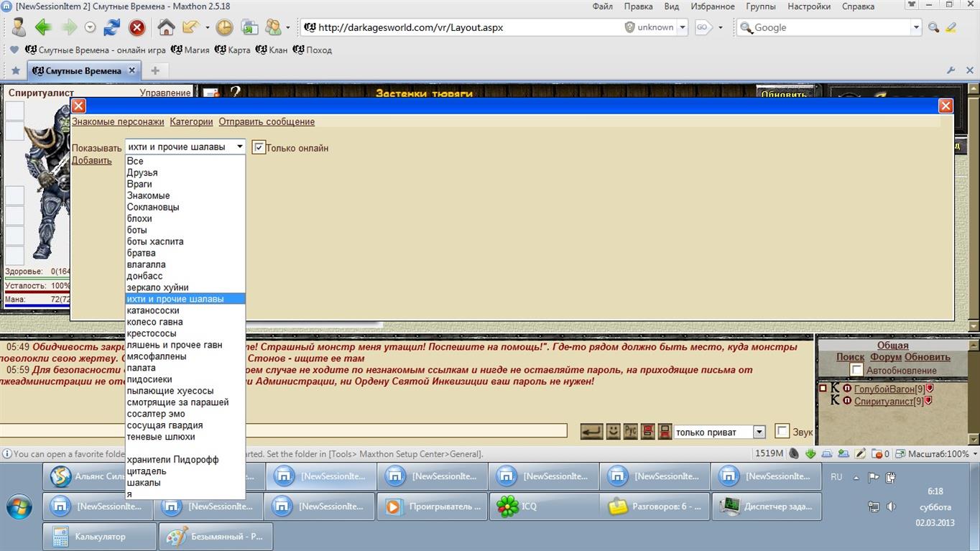Click the favorites star icon left of tabs
Image resolution: width=980 pixels, height=551 pixels.
pos(15,70)
